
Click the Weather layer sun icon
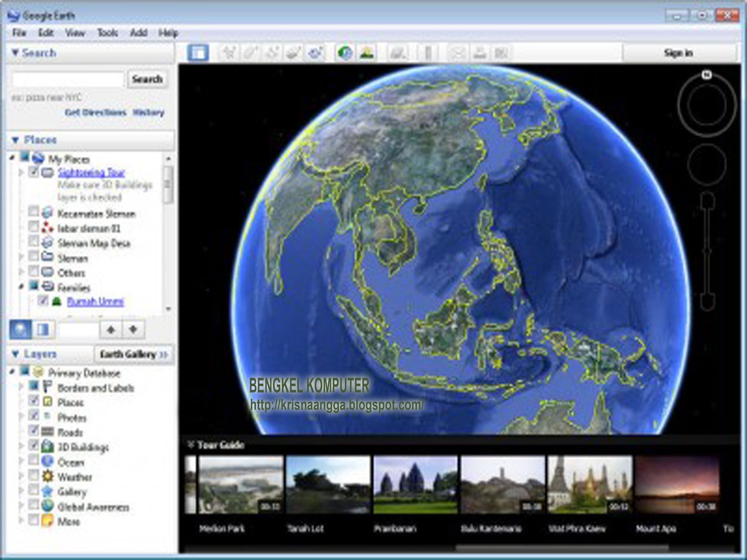[x=47, y=476]
